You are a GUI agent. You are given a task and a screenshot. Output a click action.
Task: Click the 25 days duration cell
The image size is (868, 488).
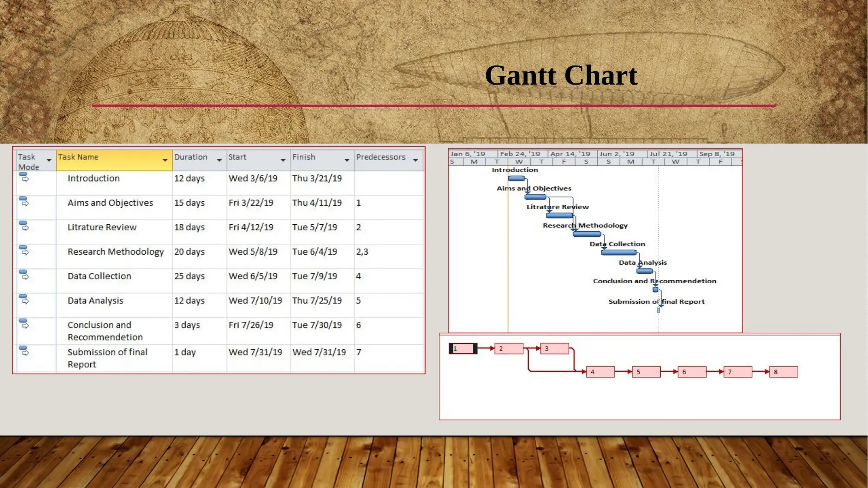coord(200,281)
